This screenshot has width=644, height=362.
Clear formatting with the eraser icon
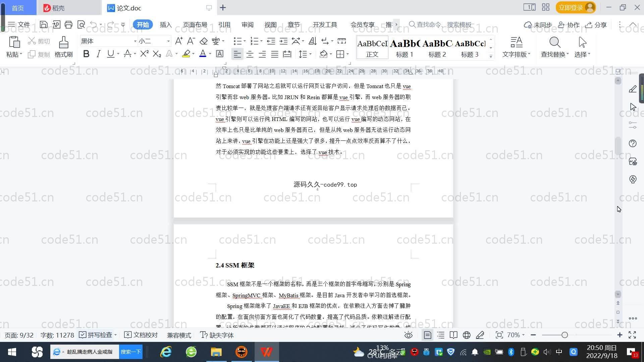pyautogui.click(x=204, y=41)
